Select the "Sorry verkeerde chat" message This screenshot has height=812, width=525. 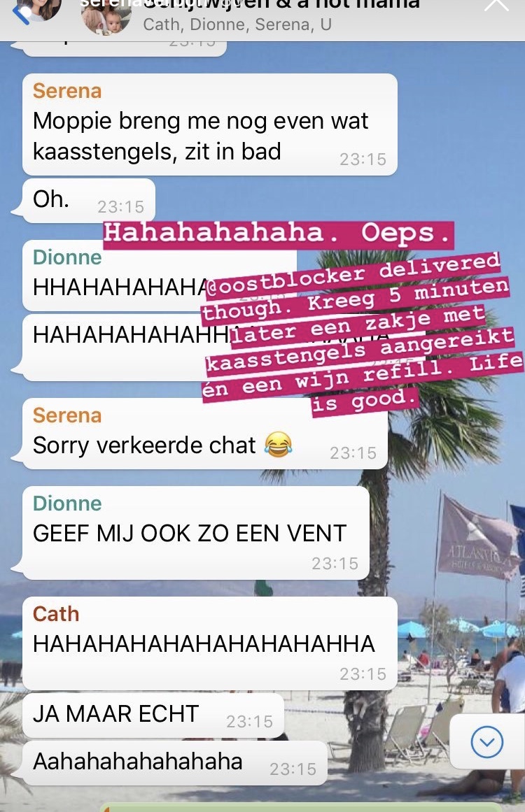pos(204,434)
